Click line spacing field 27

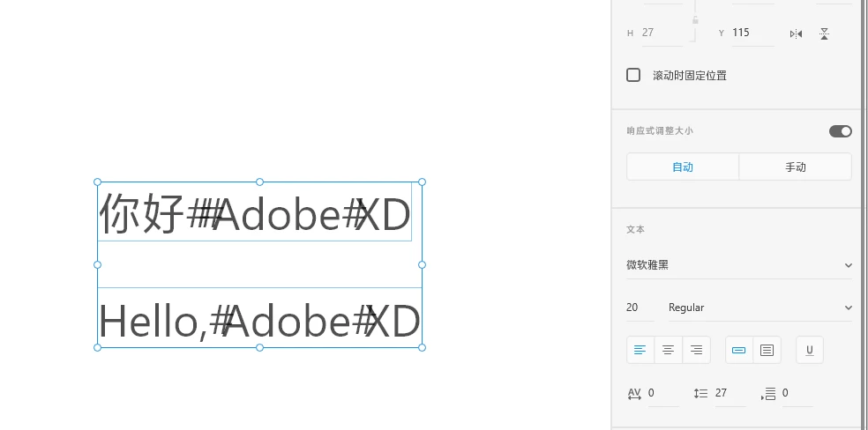[730, 394]
